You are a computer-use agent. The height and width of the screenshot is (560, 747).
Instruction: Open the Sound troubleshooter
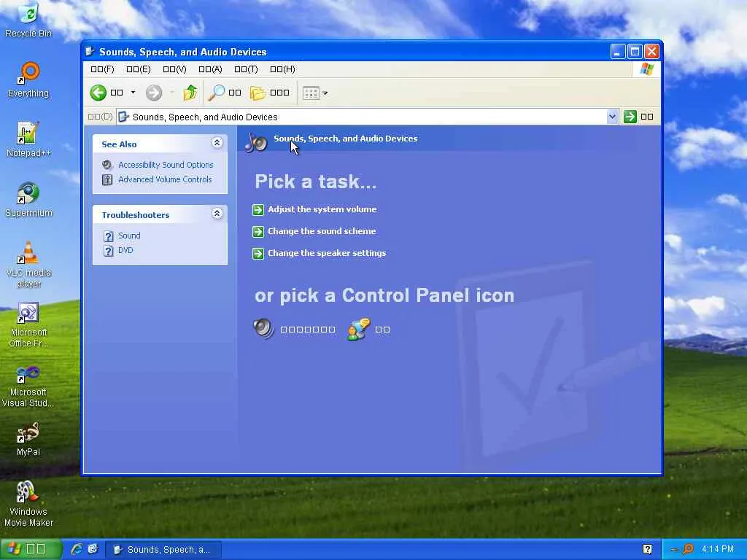pos(129,236)
